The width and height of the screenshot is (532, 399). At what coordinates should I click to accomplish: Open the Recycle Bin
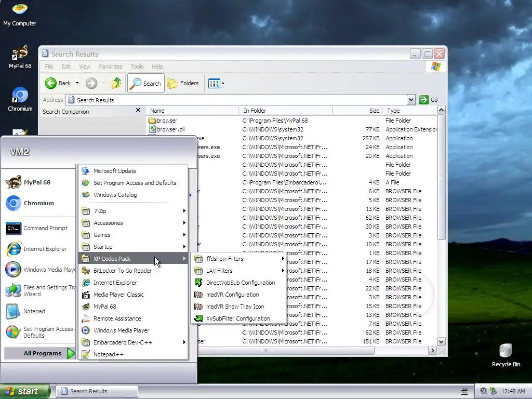[506, 355]
